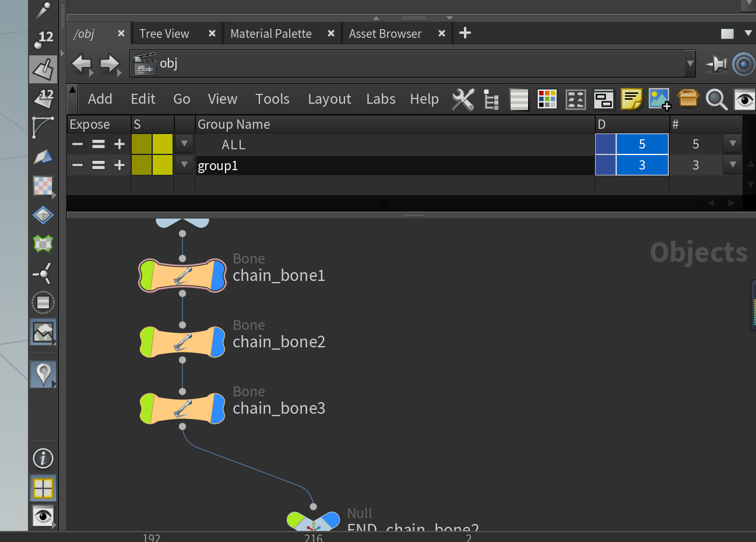Click minus expose button for ALL row

pyautogui.click(x=78, y=144)
